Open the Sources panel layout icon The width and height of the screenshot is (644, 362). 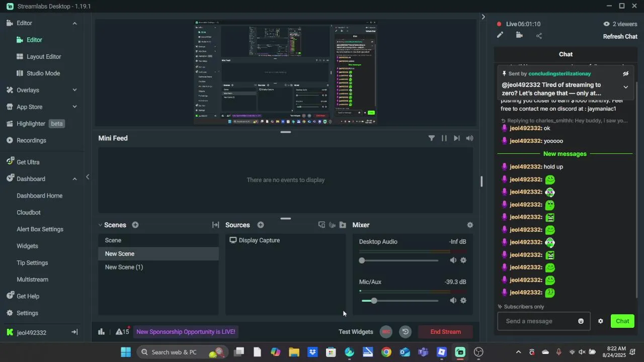pyautogui.click(x=321, y=225)
